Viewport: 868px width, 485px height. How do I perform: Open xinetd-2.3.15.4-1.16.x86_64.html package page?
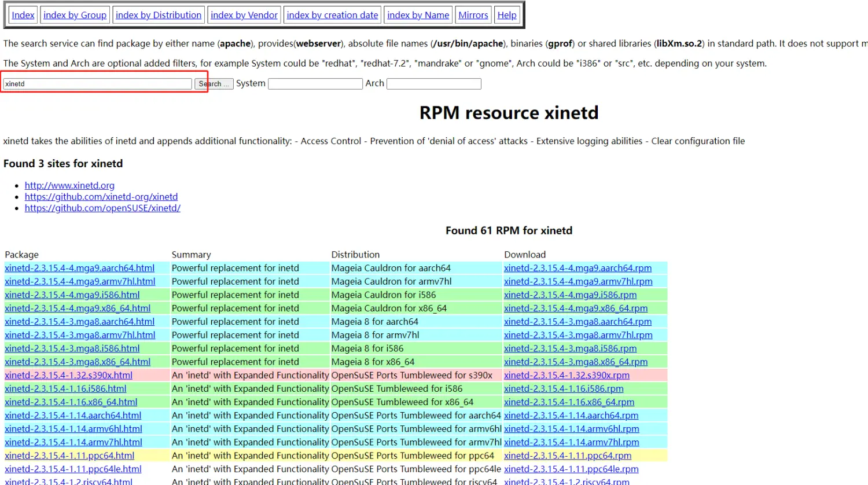pos(71,402)
